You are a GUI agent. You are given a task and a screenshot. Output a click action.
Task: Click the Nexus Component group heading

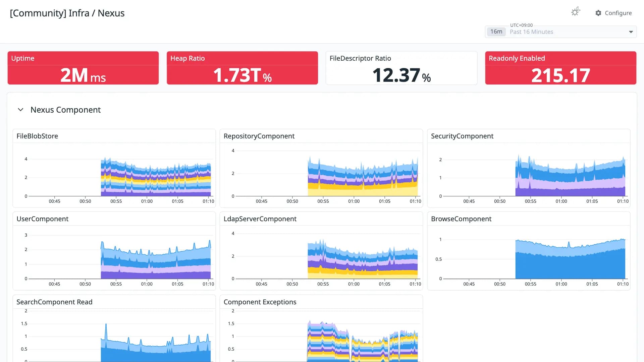pos(65,110)
